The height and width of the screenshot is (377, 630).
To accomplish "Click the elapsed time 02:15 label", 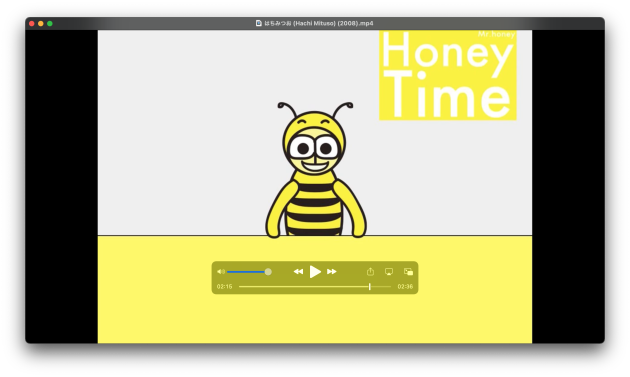I will (225, 287).
